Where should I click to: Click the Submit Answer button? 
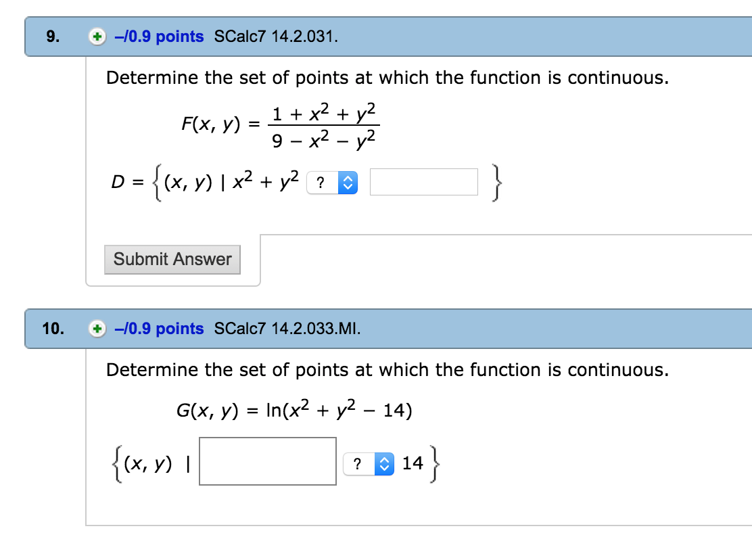pos(172,260)
